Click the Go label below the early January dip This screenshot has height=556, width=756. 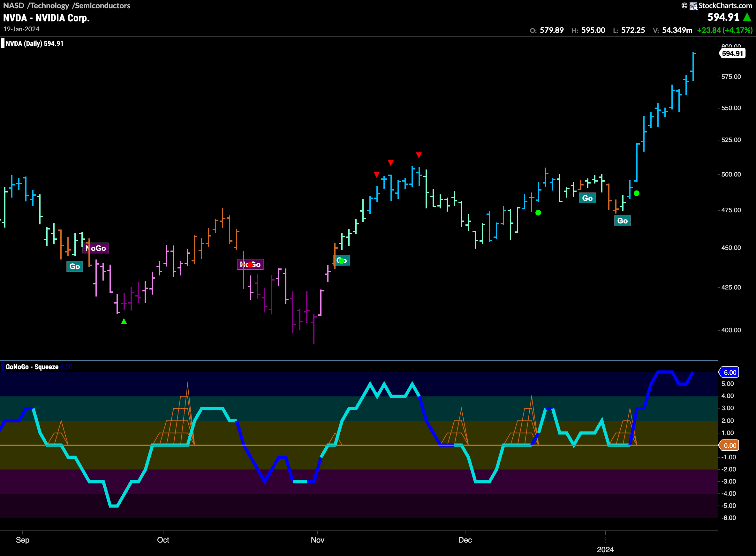coord(622,221)
